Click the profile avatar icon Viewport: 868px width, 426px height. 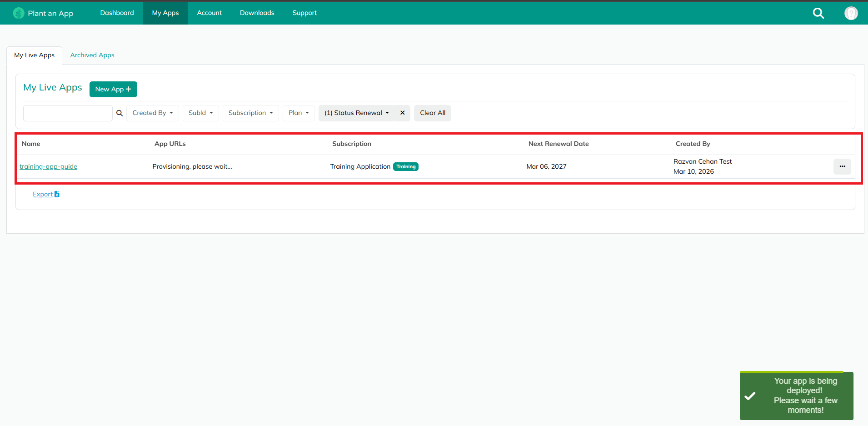tap(852, 13)
